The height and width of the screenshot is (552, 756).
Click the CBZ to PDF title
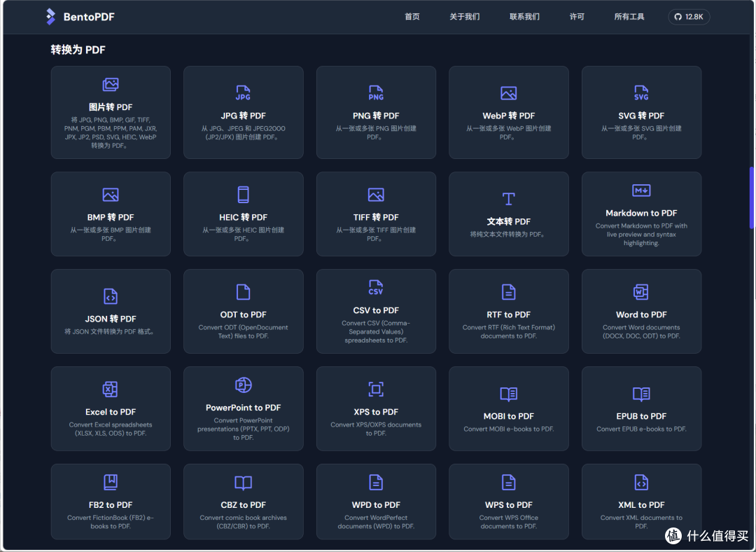[x=243, y=504]
